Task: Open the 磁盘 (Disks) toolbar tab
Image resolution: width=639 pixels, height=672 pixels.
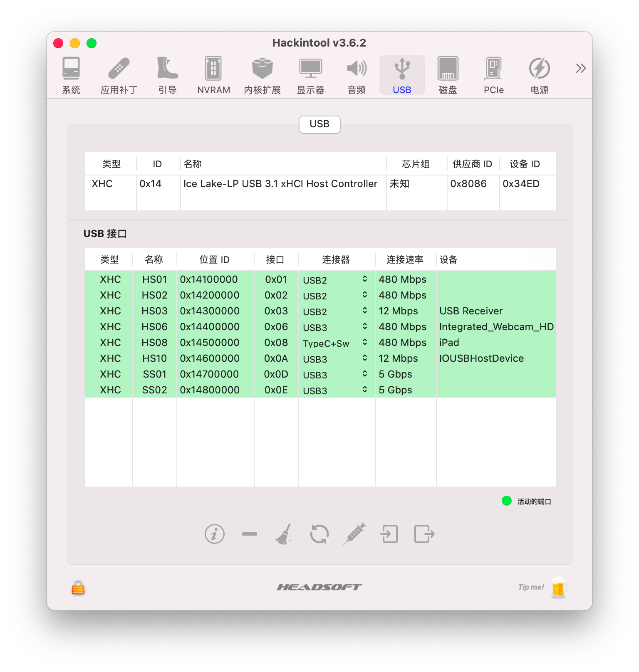Action: pyautogui.click(x=448, y=75)
